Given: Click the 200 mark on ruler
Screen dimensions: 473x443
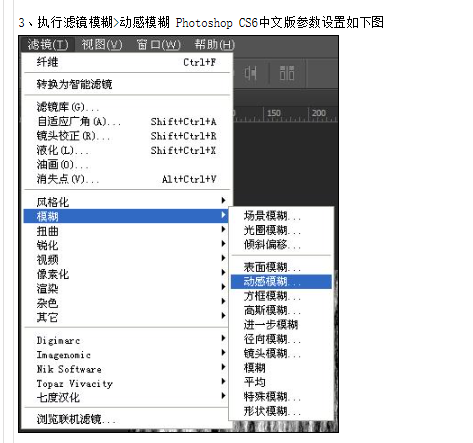Looking at the screenshot, I should coord(319,113).
